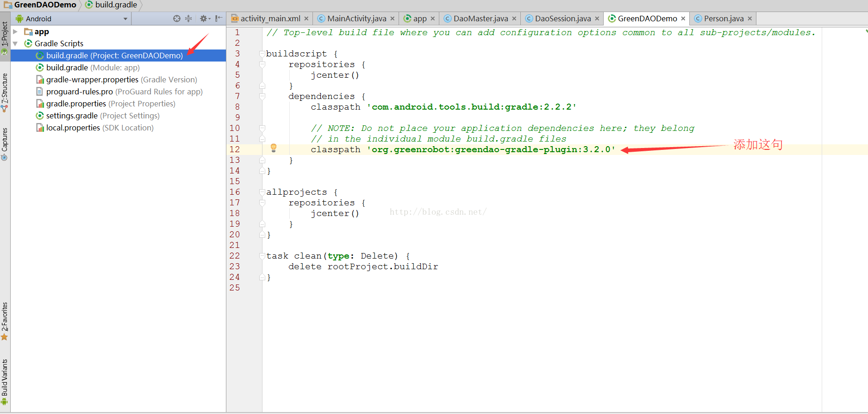The width and height of the screenshot is (868, 414).
Task: Click the GreenDAODemo breadcrumb
Action: tap(40, 5)
